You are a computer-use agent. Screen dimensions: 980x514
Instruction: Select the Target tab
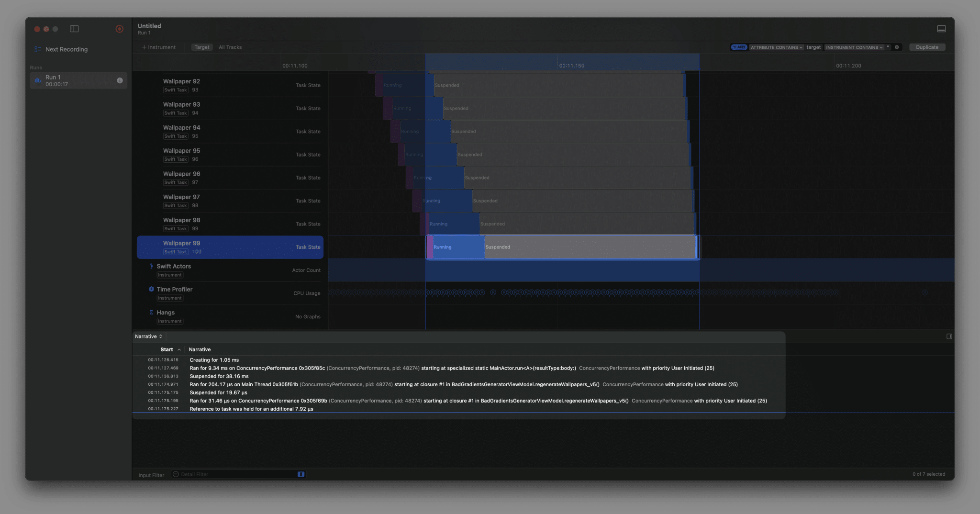[x=201, y=47]
